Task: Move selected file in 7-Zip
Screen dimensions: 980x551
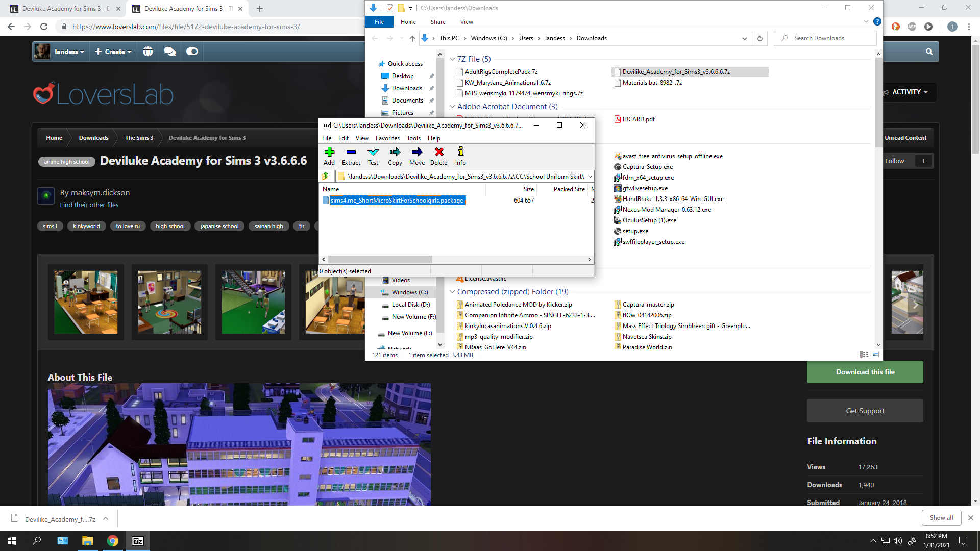Action: point(417,156)
